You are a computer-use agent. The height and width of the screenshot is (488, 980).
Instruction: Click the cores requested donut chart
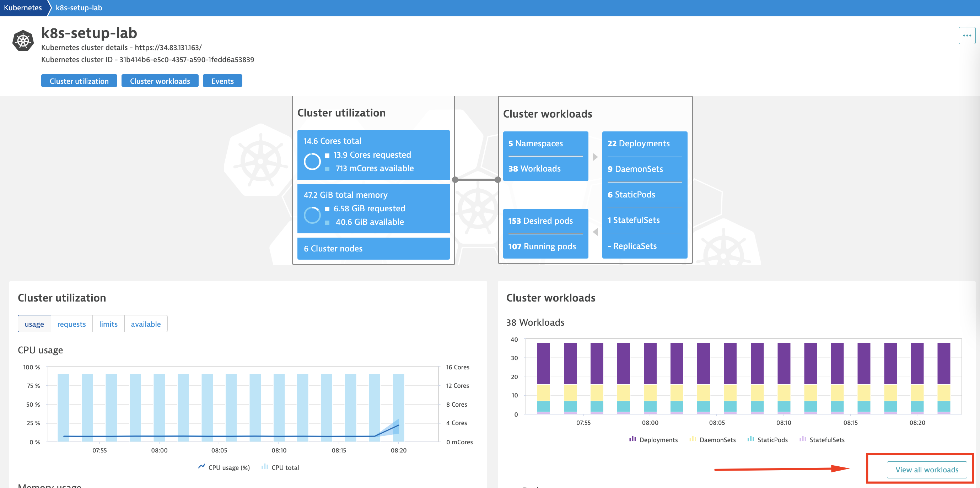tap(312, 162)
